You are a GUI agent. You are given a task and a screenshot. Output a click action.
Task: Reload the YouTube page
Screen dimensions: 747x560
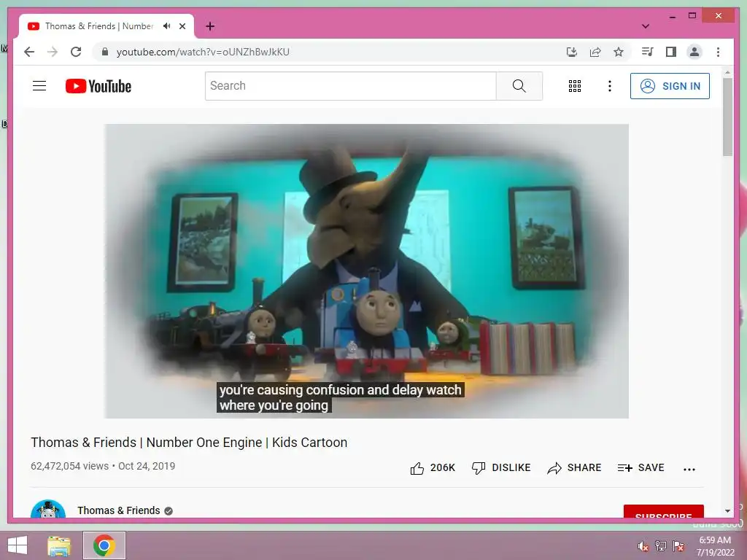tap(76, 52)
